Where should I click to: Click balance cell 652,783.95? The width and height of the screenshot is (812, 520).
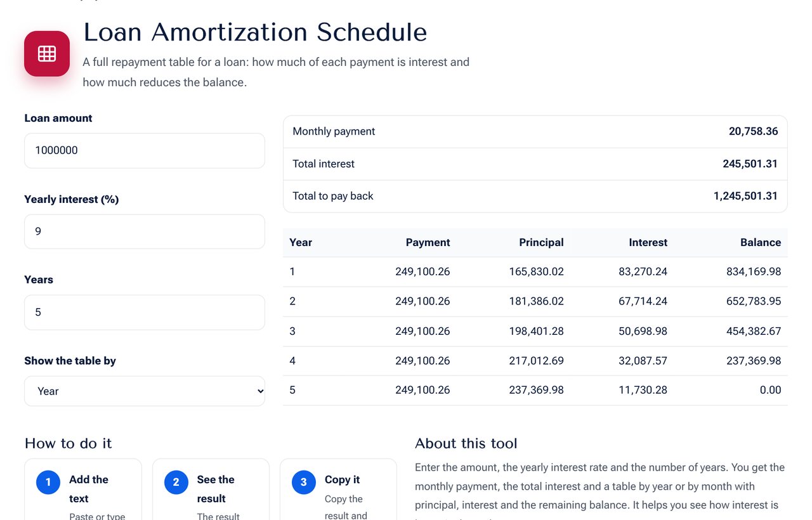coord(754,301)
